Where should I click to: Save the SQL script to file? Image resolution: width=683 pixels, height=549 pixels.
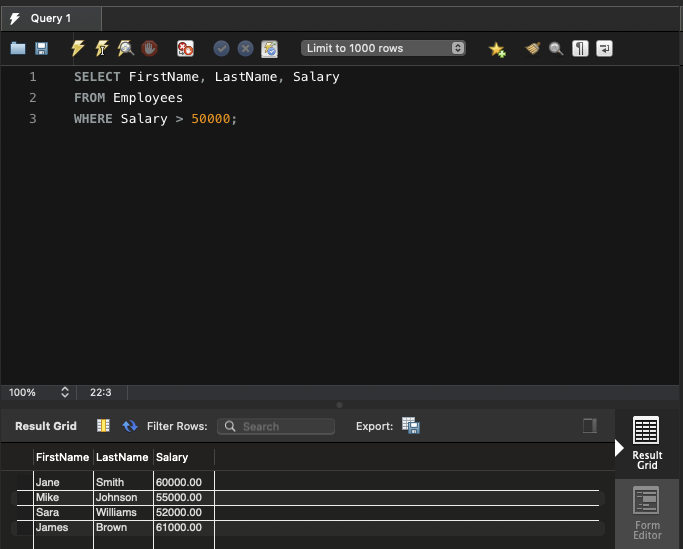tap(42, 48)
